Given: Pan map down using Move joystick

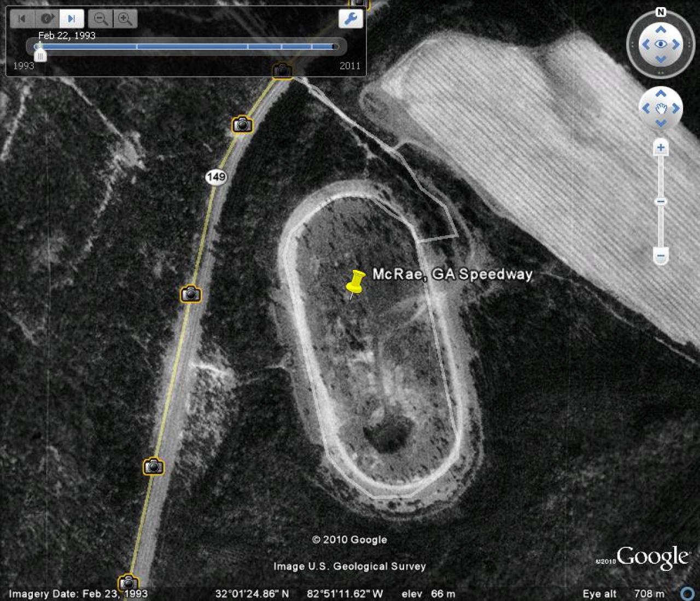Looking at the screenshot, I should click(661, 122).
